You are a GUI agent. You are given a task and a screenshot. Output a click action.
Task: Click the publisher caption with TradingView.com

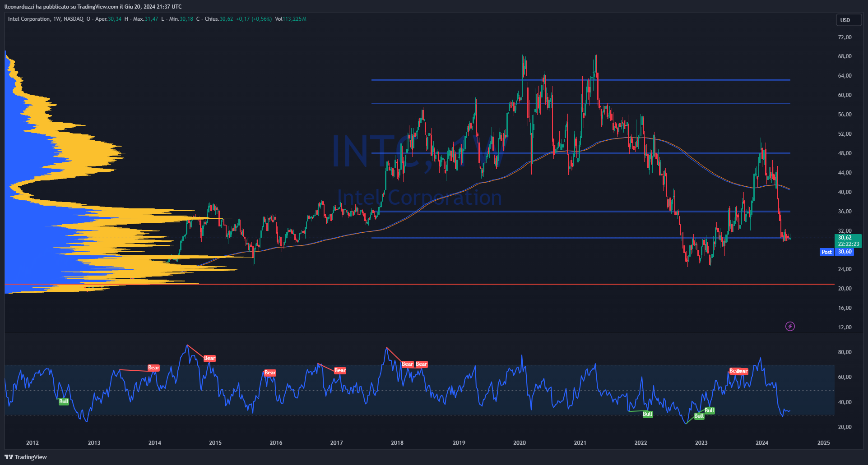93,7
